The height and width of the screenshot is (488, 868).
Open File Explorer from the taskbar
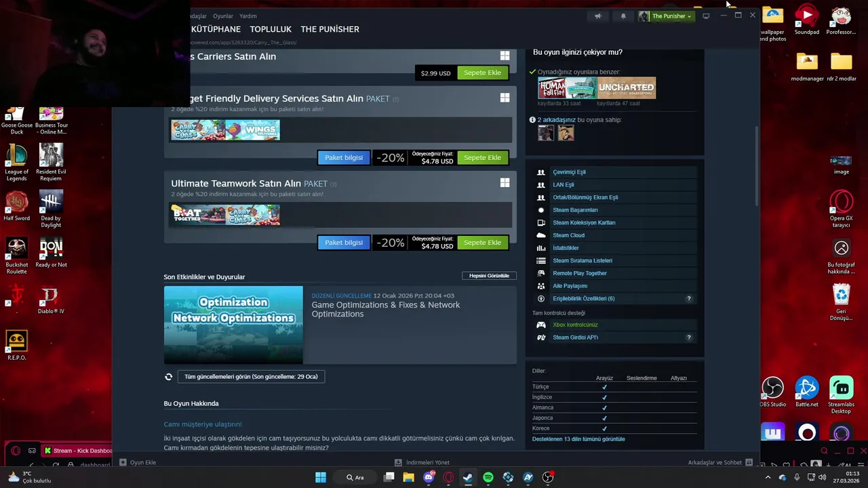(408, 477)
